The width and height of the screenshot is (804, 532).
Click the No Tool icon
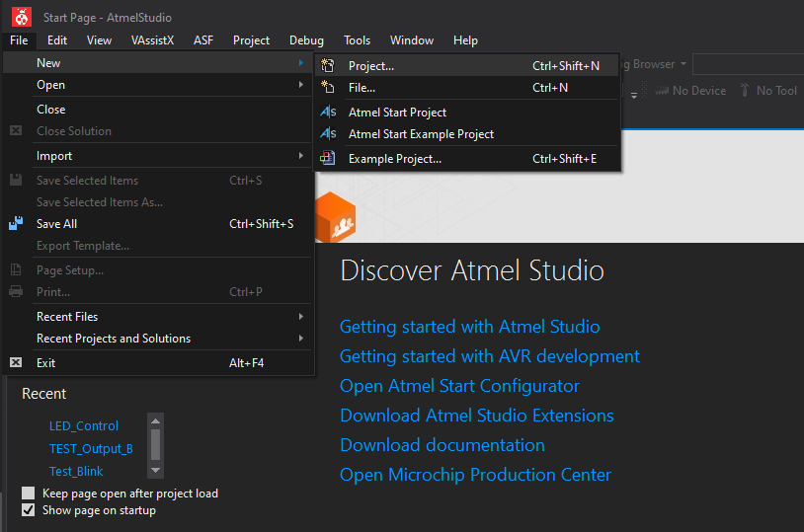pos(745,90)
